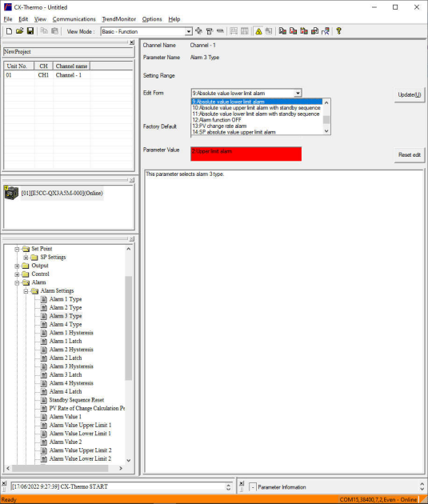
Task: Click the New file toolbar icon
Action: click(9, 31)
